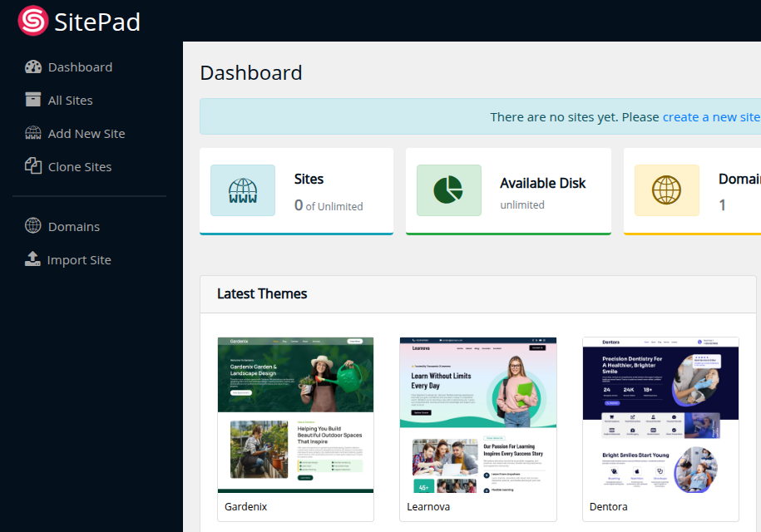Click the Import Site upload icon
The image size is (761, 532).
(32, 259)
